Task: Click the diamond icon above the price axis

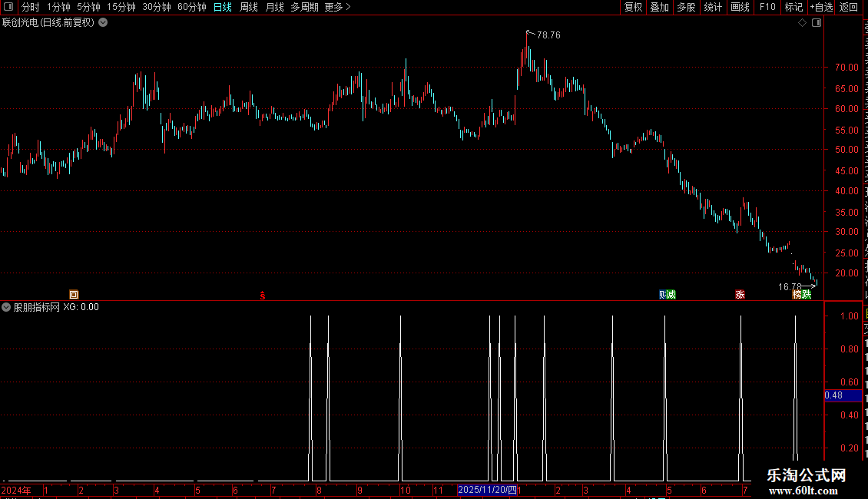Action: [x=802, y=23]
